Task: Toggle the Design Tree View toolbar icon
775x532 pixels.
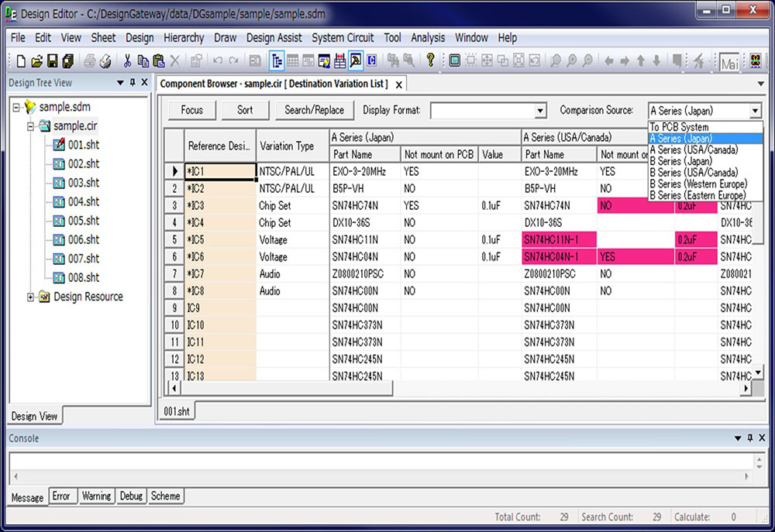Action: pyautogui.click(x=277, y=60)
